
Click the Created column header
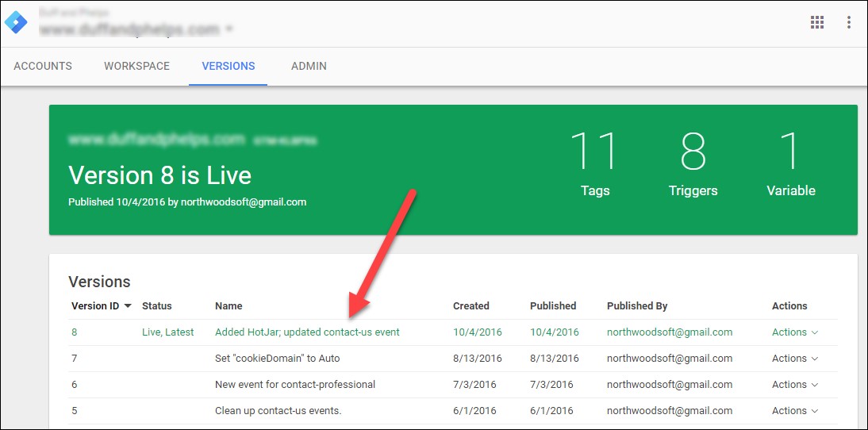(471, 305)
